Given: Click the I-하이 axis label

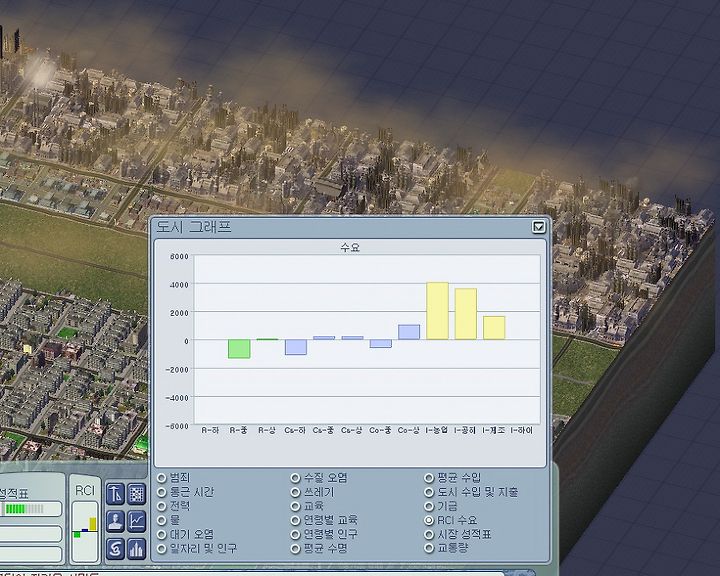Looking at the screenshot, I should 522,430.
